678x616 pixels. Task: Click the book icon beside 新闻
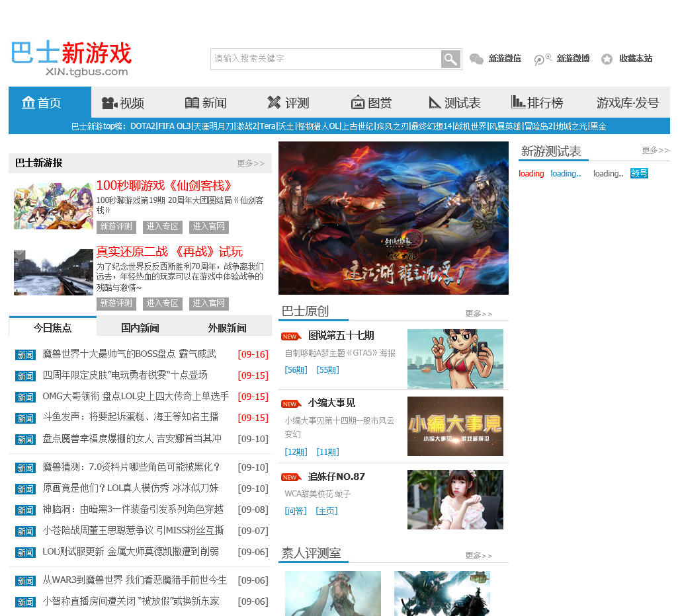(192, 103)
